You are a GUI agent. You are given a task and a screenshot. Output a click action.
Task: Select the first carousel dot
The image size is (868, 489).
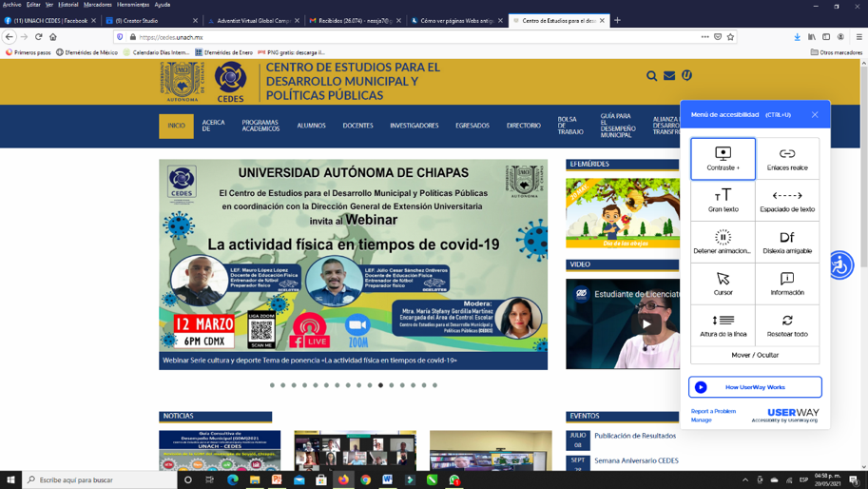click(272, 385)
